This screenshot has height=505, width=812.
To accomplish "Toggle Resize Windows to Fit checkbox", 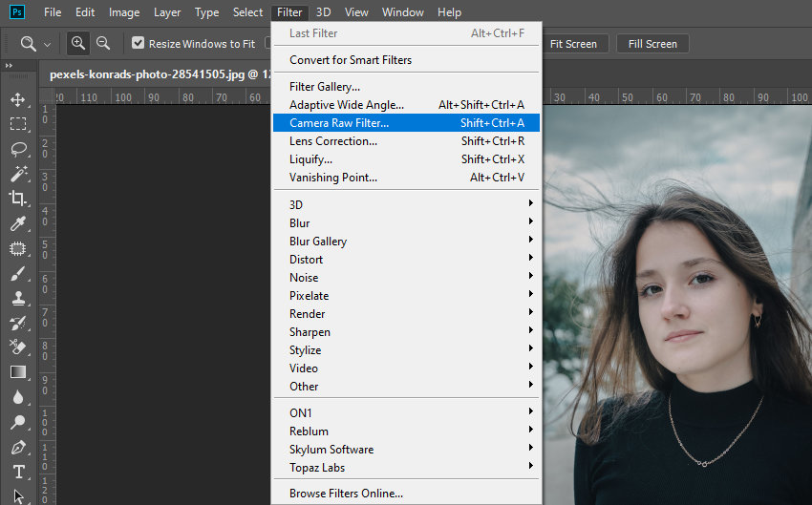I will (138, 43).
